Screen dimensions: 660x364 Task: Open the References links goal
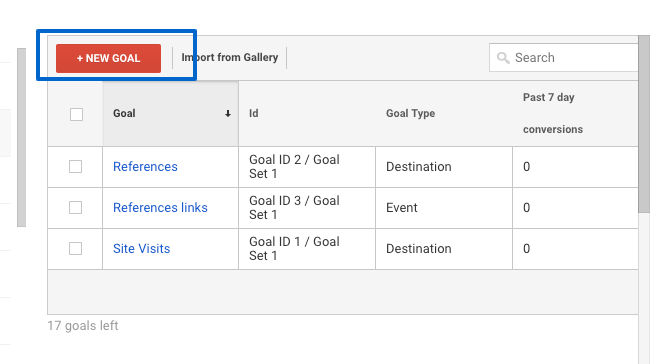pos(160,207)
